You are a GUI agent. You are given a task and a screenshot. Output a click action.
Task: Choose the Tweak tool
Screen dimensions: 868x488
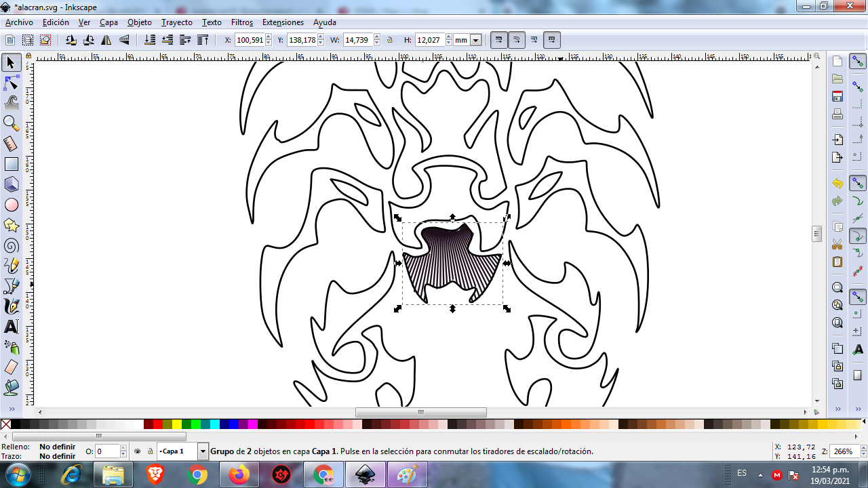click(11, 103)
